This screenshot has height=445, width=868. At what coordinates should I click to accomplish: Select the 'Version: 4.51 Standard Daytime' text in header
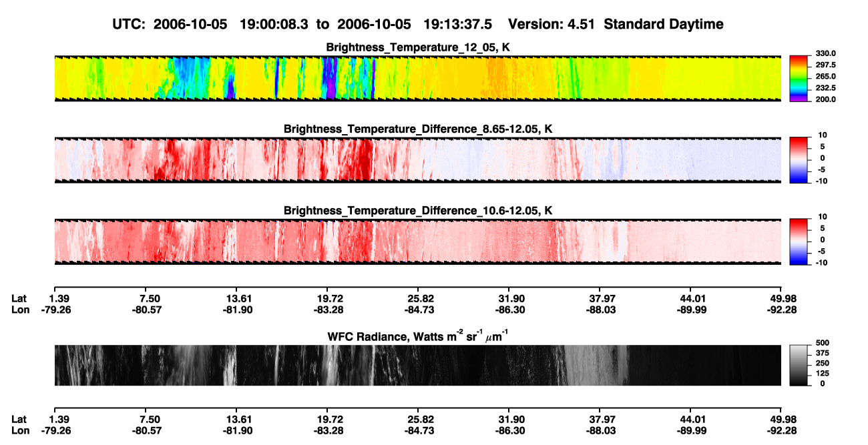616,24
